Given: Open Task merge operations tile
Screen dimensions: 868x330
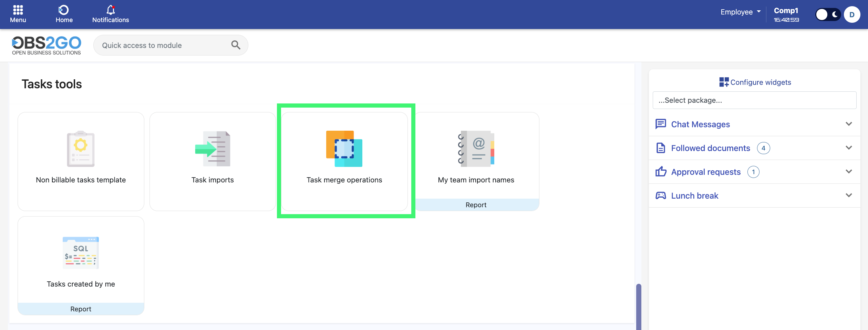Looking at the screenshot, I should coord(344,161).
